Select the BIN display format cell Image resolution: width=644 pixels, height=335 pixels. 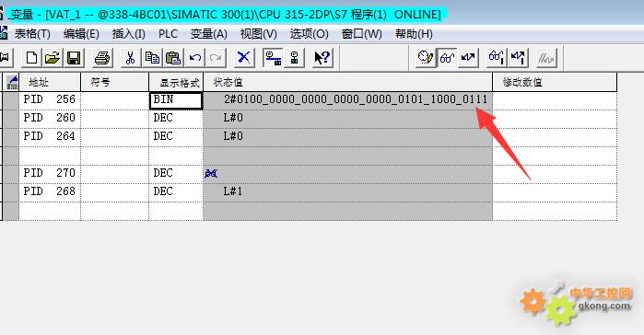click(176, 100)
